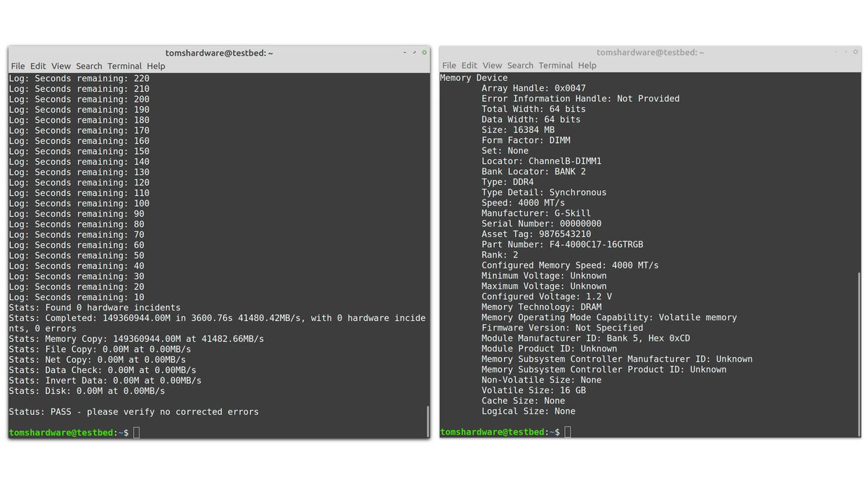The height and width of the screenshot is (488, 868).
Task: Click the 'Manufacturer: G-Skill' line
Action: (x=536, y=213)
